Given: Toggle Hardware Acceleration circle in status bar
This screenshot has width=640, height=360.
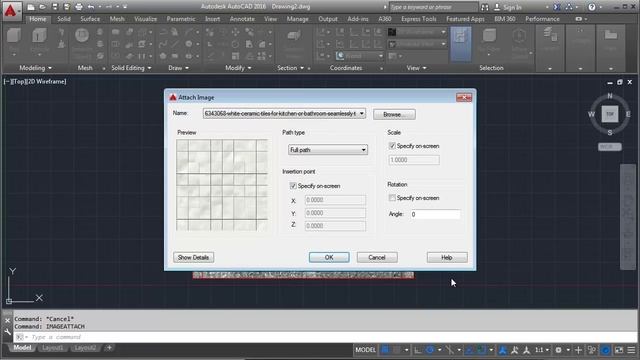Looking at the screenshot, I should [606, 350].
